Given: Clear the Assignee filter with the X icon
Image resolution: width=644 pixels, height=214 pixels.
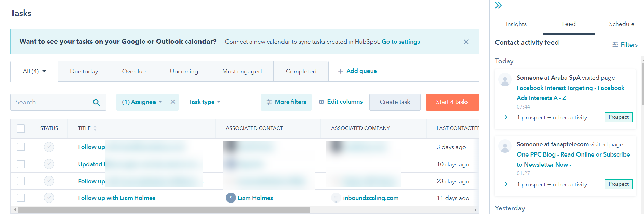Looking at the screenshot, I should (x=173, y=102).
